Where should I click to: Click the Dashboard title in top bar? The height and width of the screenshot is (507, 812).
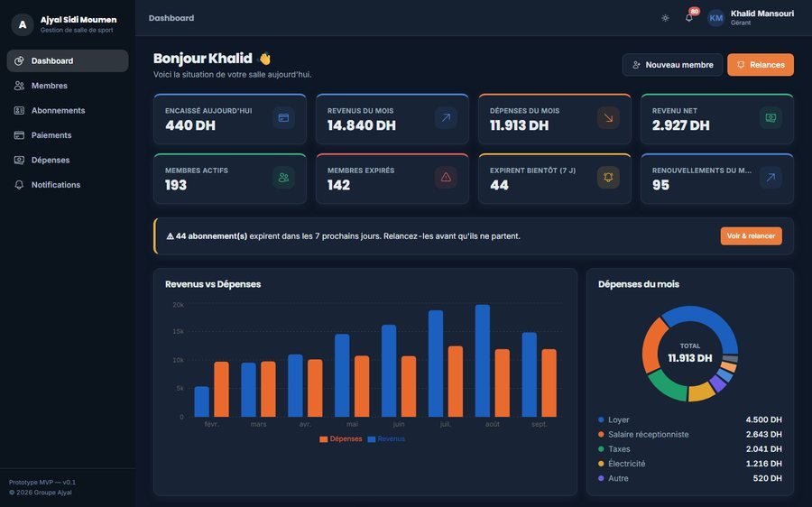[x=171, y=18]
